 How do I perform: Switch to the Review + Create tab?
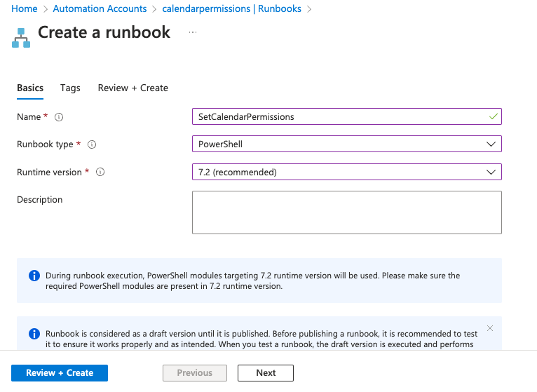[132, 88]
